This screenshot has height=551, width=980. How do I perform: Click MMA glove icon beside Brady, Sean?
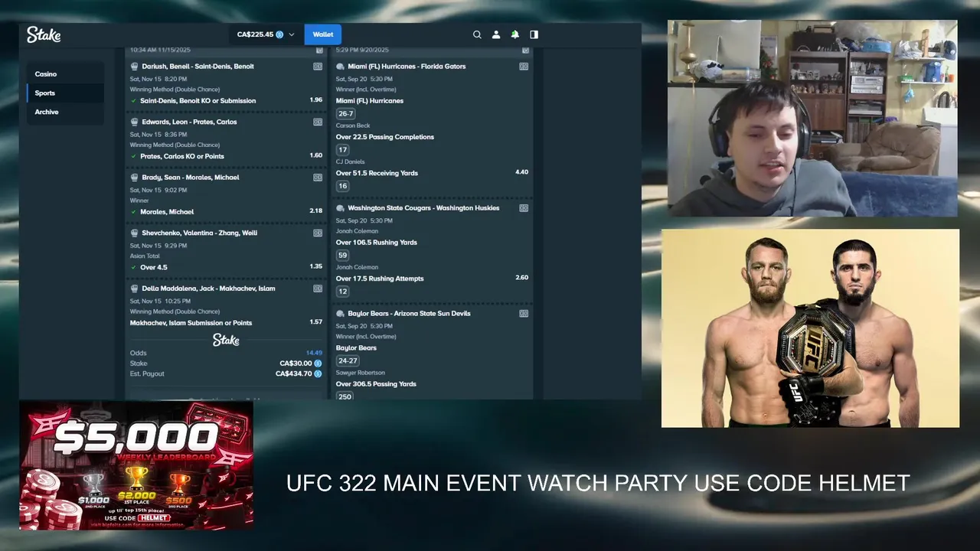134,178
